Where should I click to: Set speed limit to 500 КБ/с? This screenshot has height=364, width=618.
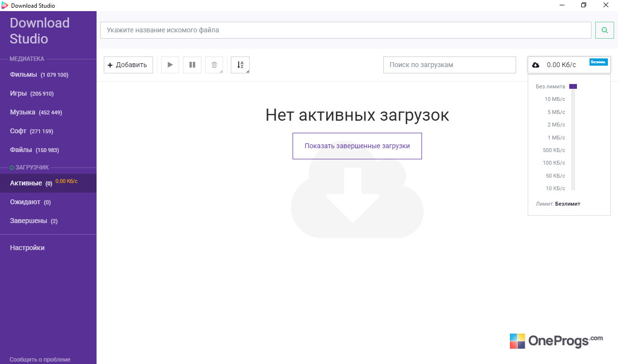pyautogui.click(x=554, y=150)
